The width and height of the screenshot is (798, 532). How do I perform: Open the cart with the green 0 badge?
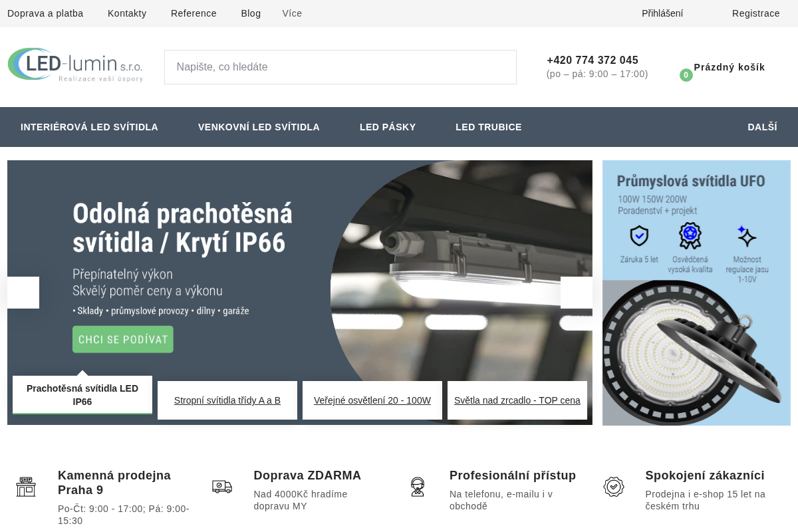(686, 75)
